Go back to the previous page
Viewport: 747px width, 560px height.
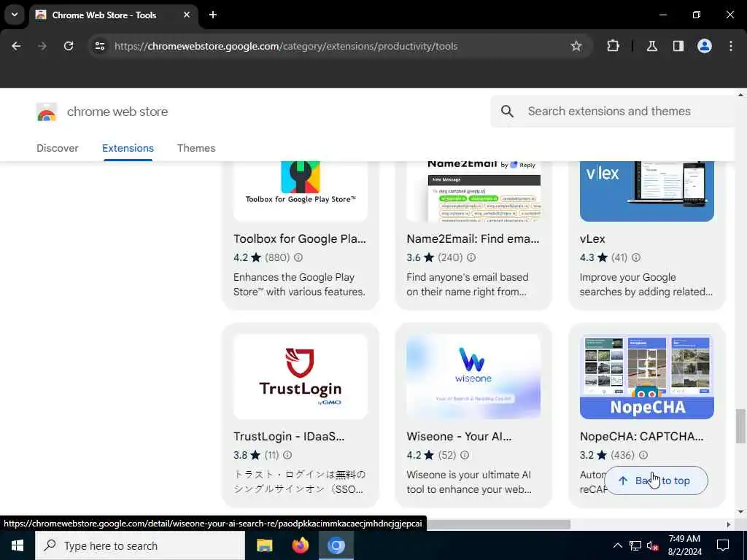pyautogui.click(x=16, y=46)
